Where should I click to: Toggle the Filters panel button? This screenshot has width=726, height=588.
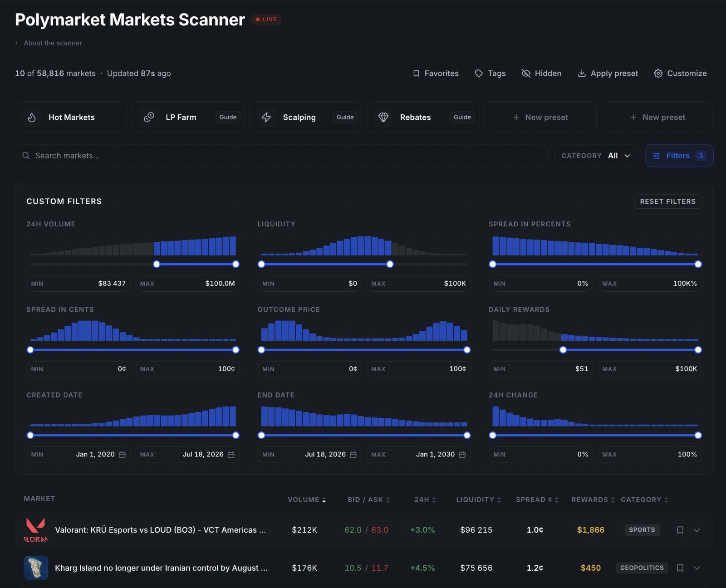679,156
